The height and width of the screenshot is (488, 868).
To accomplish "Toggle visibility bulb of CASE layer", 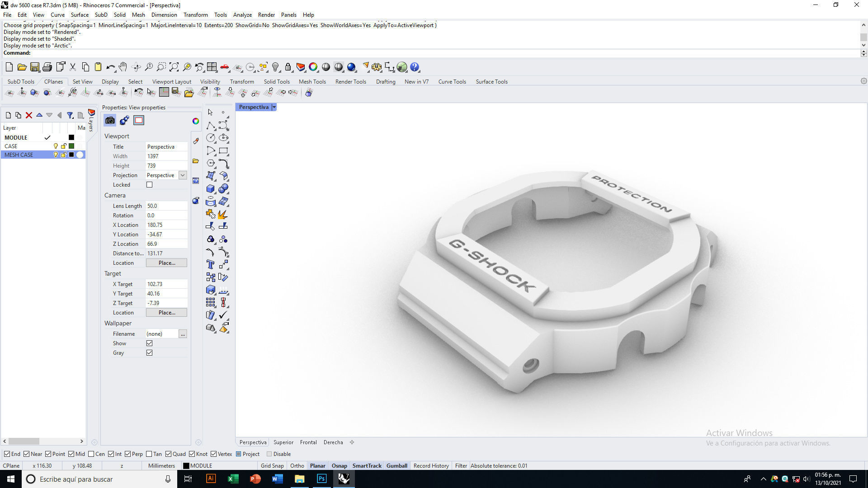I will (x=56, y=146).
